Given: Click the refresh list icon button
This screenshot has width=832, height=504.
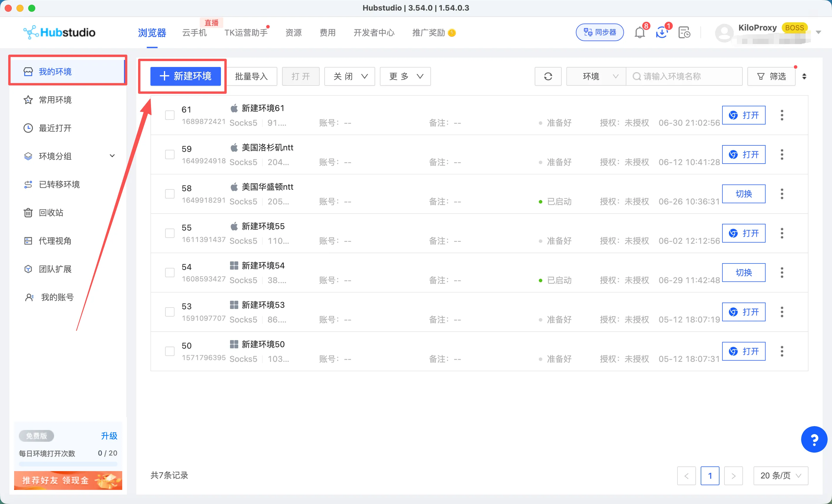Looking at the screenshot, I should [548, 76].
